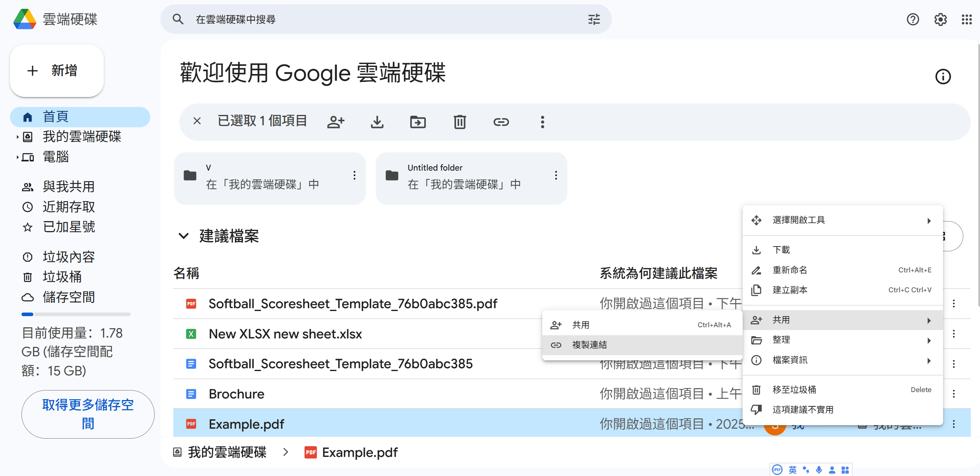Select Brochure file name
Viewport: 980px width, 476px height.
237,394
